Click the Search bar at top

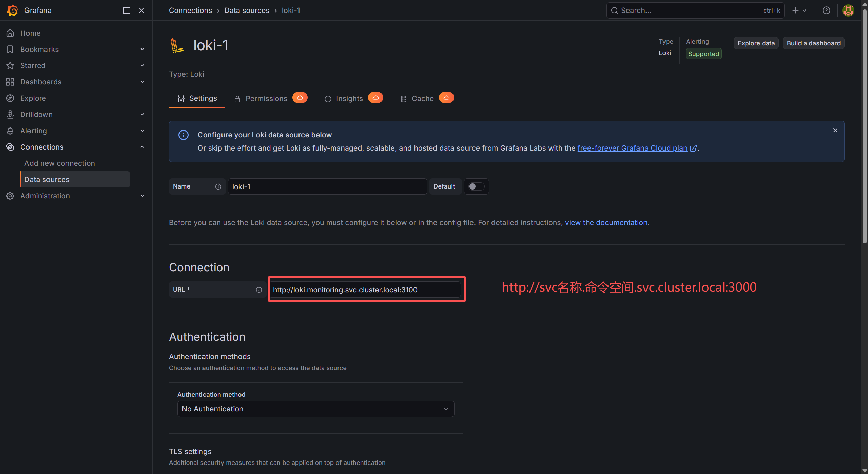[695, 11]
